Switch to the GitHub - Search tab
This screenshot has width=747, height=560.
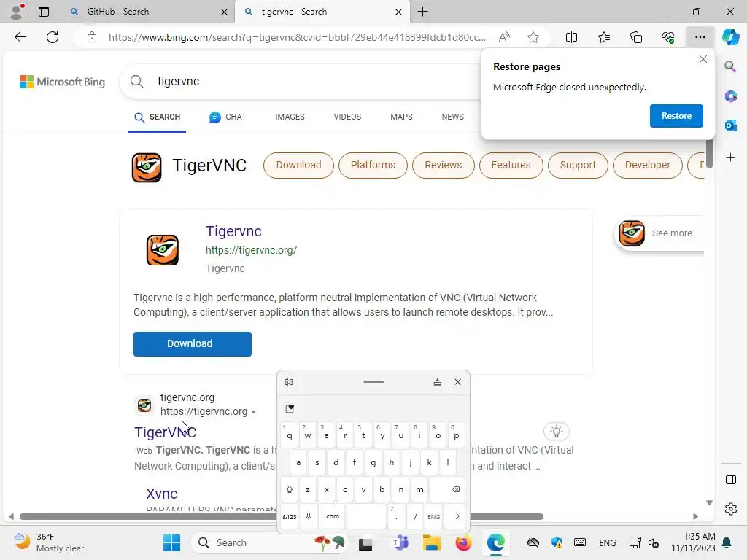[147, 12]
